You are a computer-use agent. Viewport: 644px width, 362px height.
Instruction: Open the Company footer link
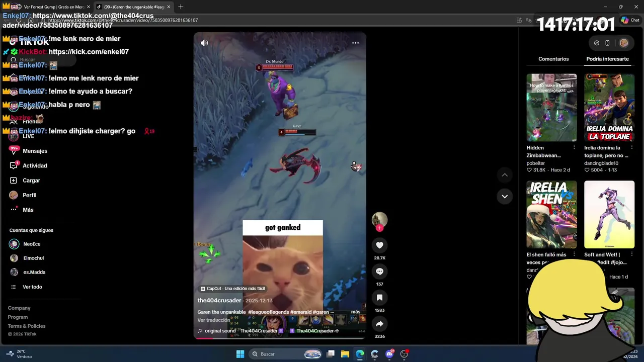point(19,308)
